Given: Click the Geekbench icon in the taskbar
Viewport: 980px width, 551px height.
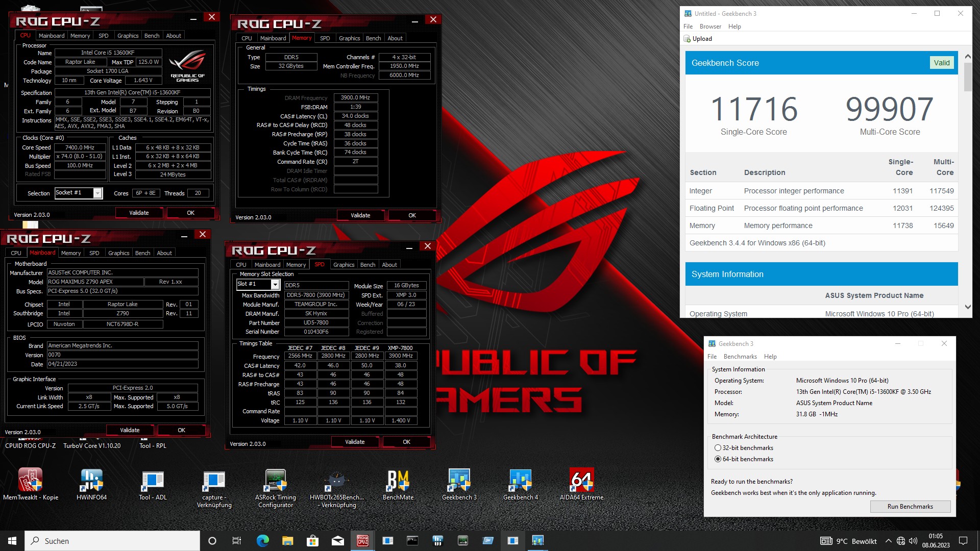Looking at the screenshot, I should [x=537, y=541].
